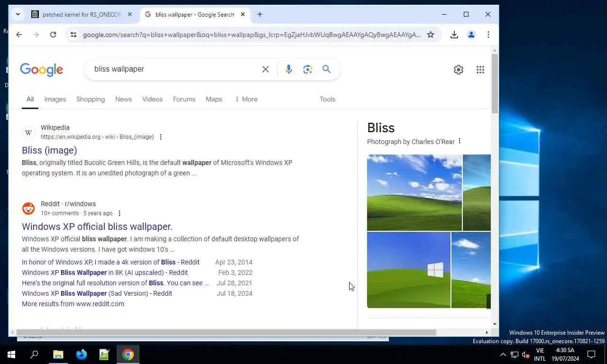Select the All results tab
This screenshot has height=364, width=607.
(30, 99)
